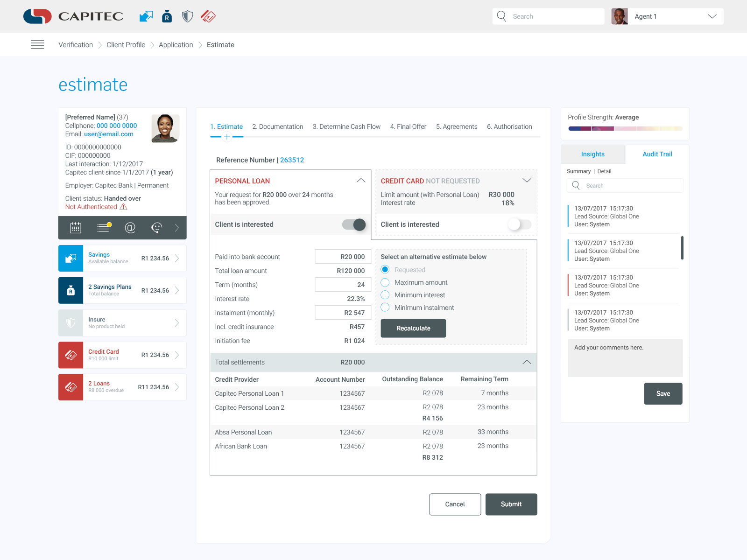Screen dimensions: 747x560
Task: Show Detail view in audit trail
Action: coord(604,171)
